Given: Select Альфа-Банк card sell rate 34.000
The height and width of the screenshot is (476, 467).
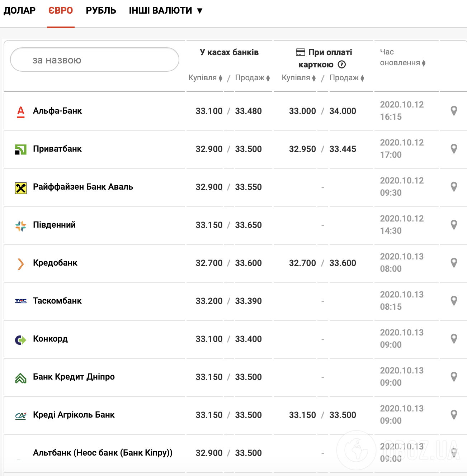Looking at the screenshot, I should (343, 111).
